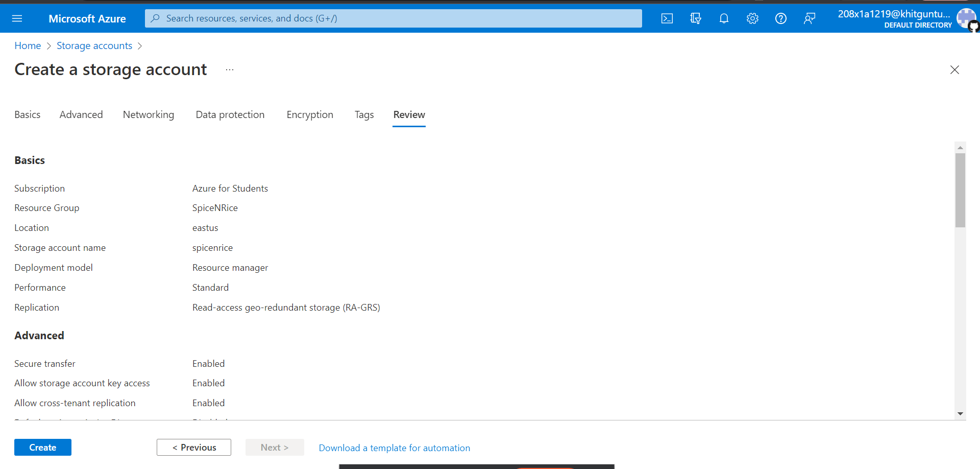Open the Encryption tab
This screenshot has width=980, height=469.
click(x=310, y=114)
